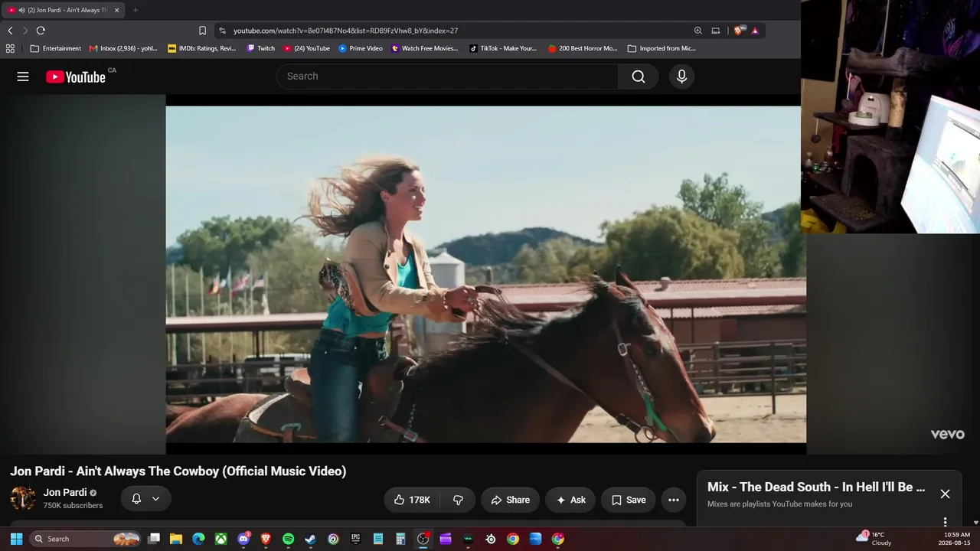This screenshot has width=980, height=551.
Task: Click the Ask button under the video
Action: [570, 500]
